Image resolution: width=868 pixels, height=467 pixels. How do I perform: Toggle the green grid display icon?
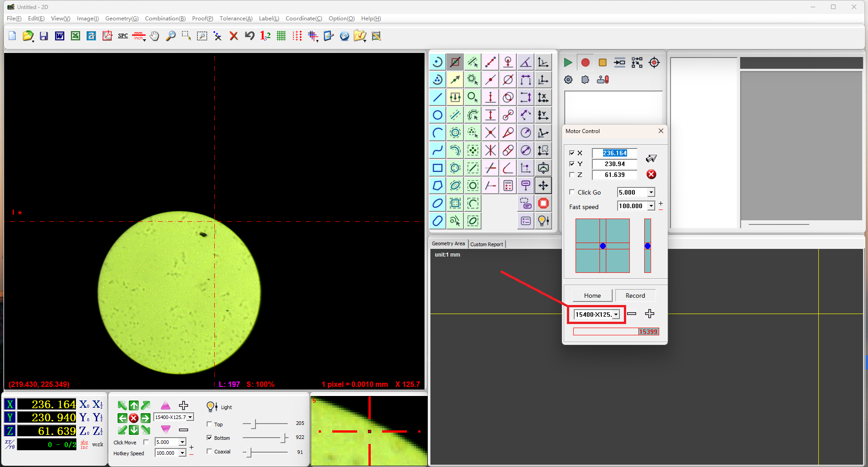[281, 36]
